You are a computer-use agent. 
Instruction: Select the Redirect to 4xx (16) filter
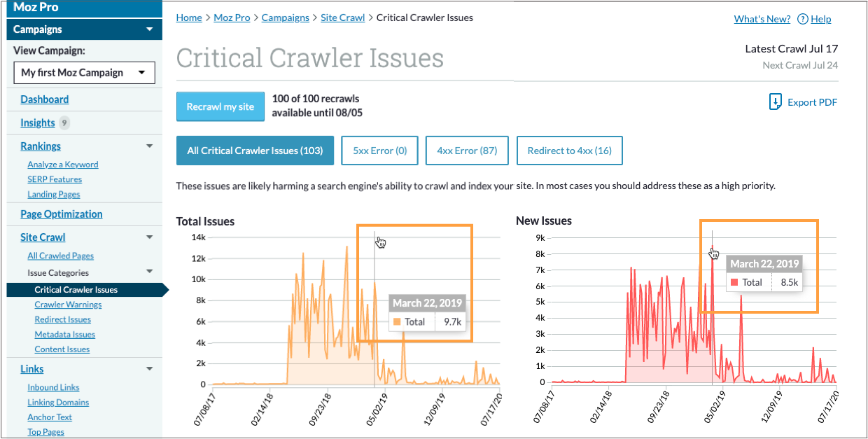[x=569, y=150]
